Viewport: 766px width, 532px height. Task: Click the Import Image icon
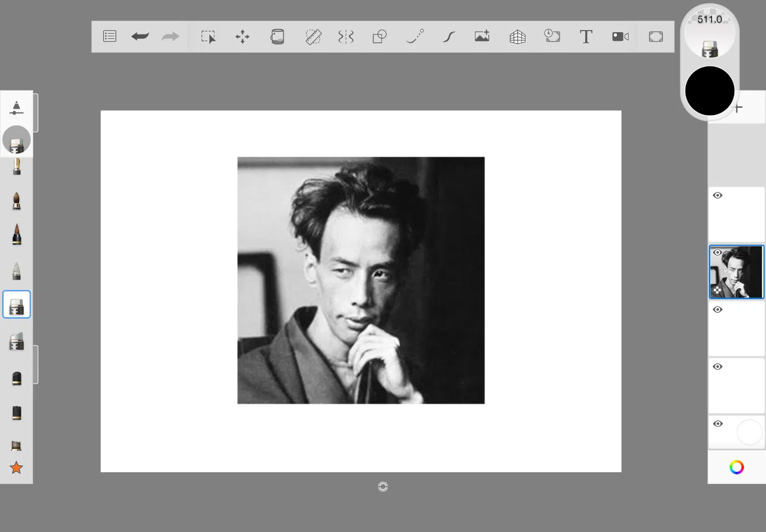point(482,36)
